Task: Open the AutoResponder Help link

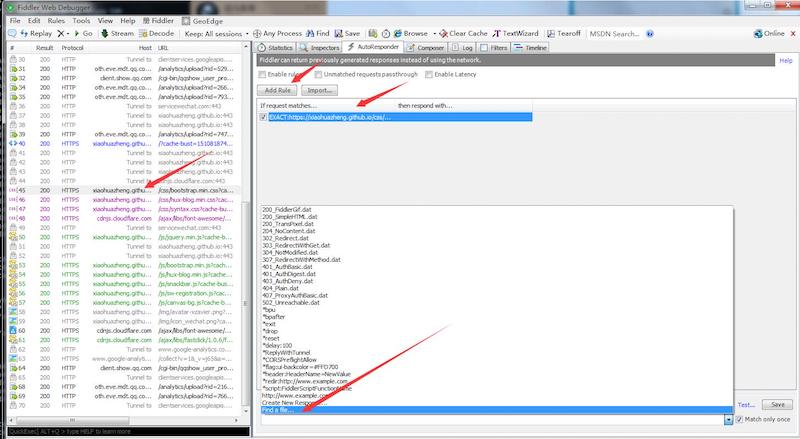Action: pyautogui.click(x=786, y=60)
